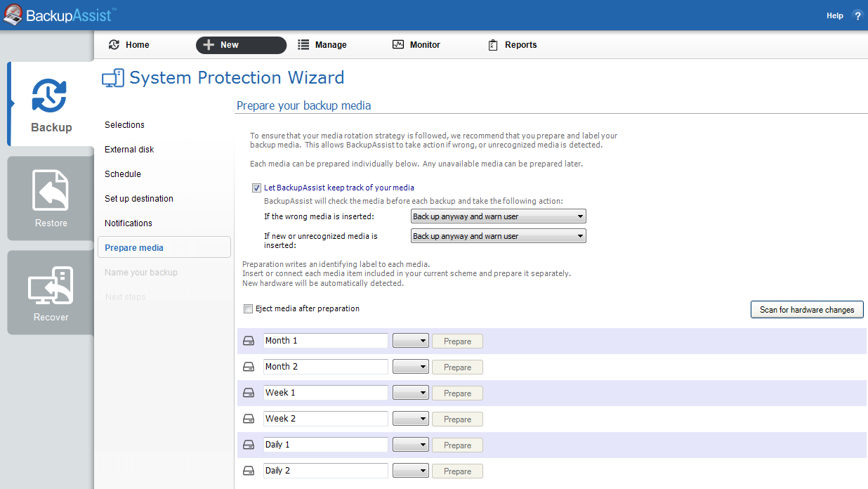Image resolution: width=868 pixels, height=489 pixels.
Task: Open the Backup section icon
Action: tap(50, 96)
